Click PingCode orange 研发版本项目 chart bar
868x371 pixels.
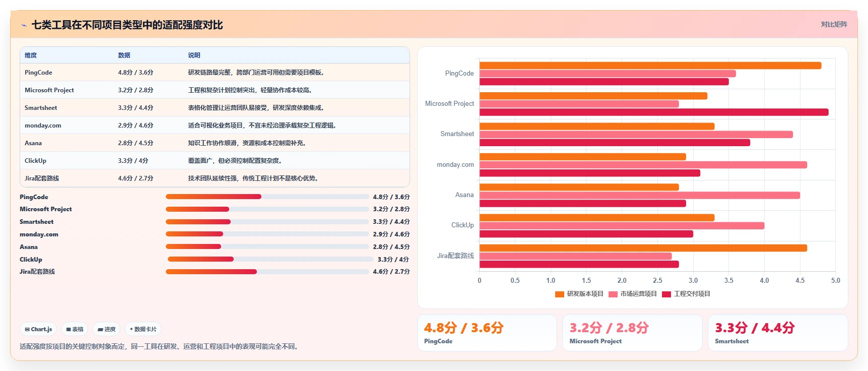(650, 66)
